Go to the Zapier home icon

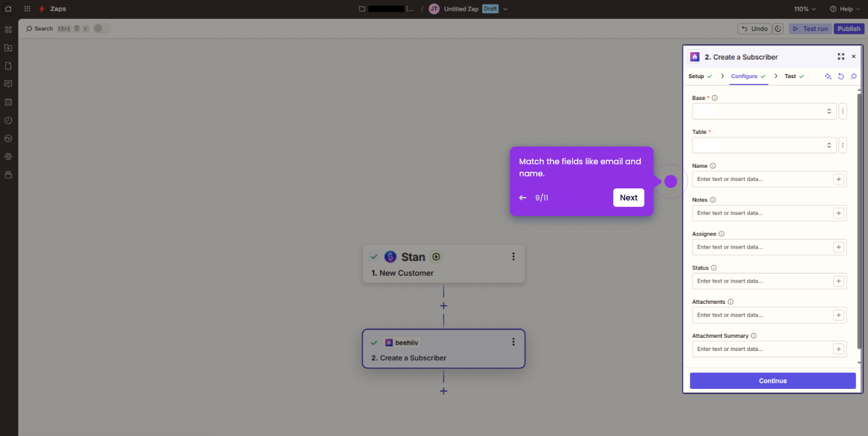(8, 9)
